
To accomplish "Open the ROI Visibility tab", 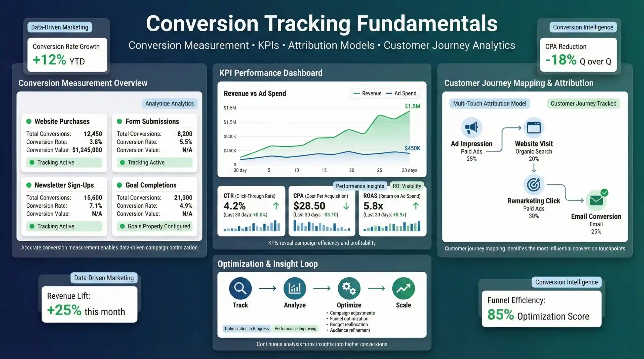I will coord(407,186).
